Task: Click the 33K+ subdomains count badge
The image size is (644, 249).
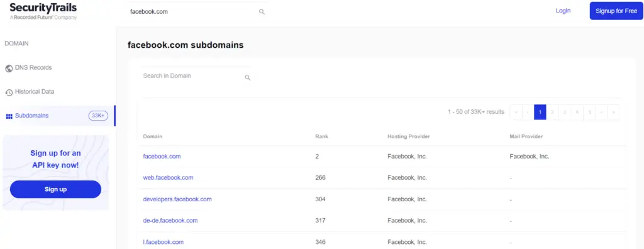Action: click(x=98, y=116)
